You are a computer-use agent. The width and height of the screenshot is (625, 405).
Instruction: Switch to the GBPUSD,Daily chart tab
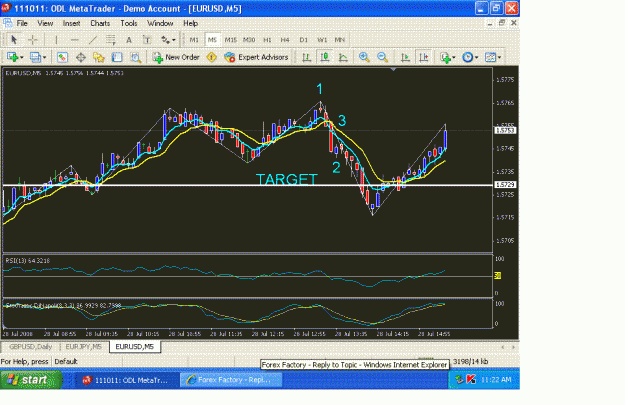[31, 346]
